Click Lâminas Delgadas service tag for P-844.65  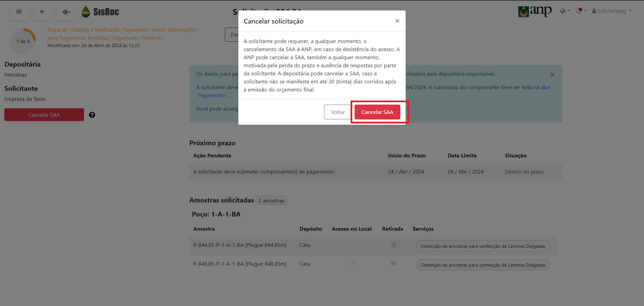click(x=483, y=246)
